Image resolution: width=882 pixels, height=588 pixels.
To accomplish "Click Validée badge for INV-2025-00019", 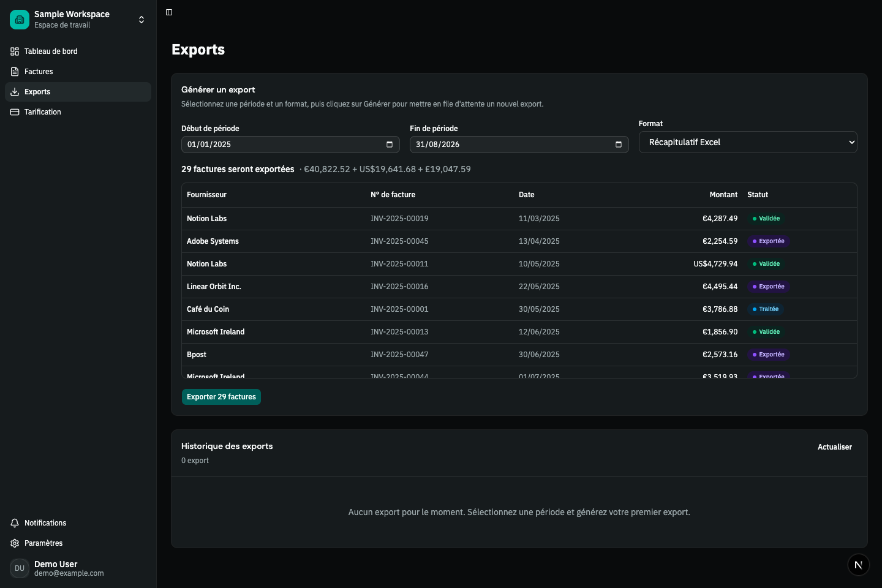I will [766, 219].
